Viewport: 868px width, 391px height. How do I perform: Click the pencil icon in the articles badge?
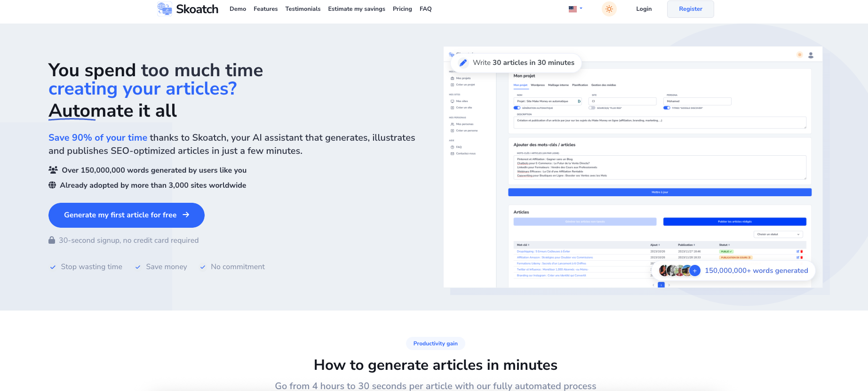point(463,63)
